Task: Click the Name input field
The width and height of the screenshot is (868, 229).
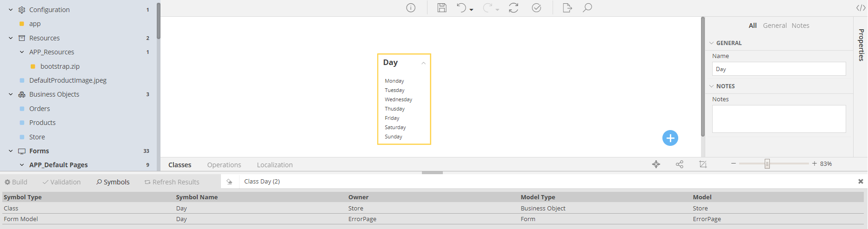Action: 778,69
